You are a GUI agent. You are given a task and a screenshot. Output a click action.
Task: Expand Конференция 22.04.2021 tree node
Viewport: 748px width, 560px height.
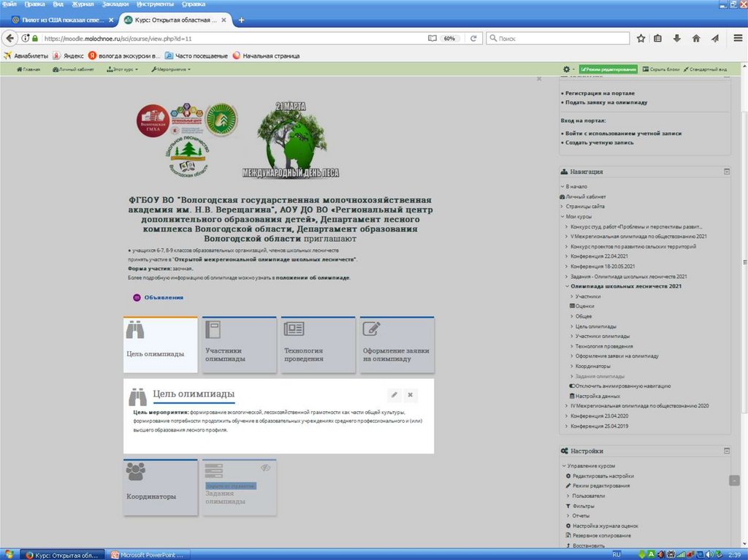click(567, 256)
